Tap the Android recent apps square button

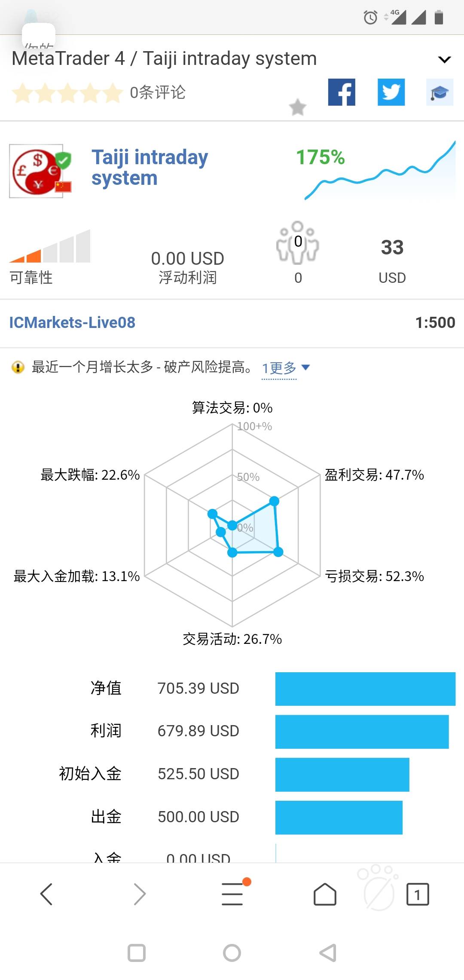pyautogui.click(x=137, y=953)
